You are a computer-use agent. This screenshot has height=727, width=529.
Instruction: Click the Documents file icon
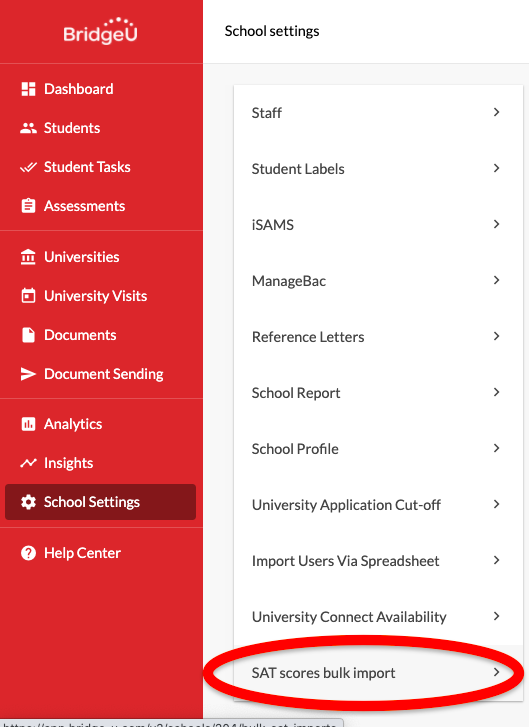tap(28, 335)
